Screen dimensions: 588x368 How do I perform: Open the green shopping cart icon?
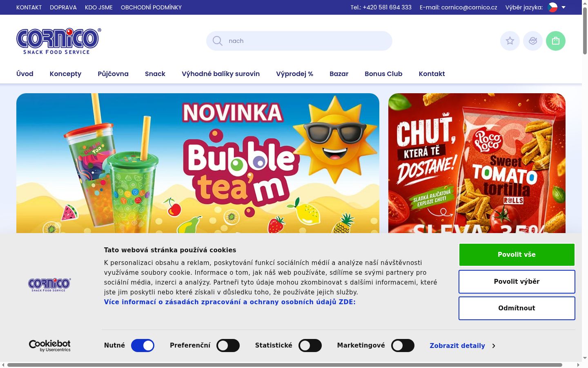(x=556, y=41)
